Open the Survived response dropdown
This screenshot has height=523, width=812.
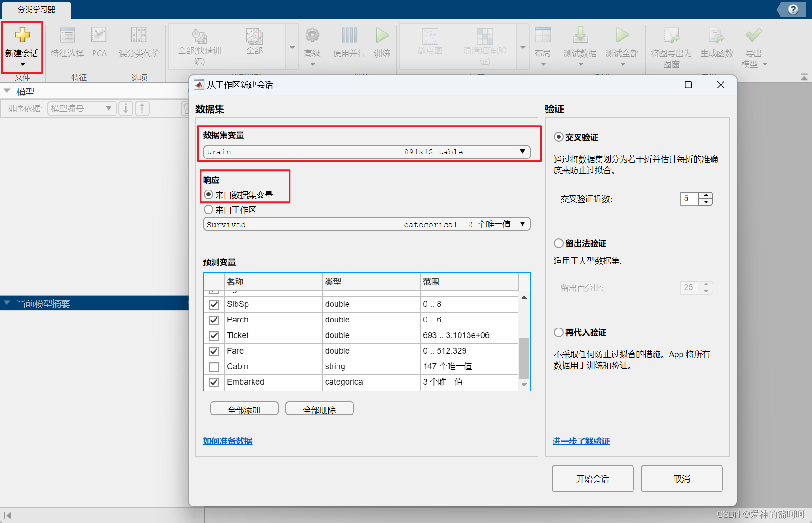(x=367, y=224)
